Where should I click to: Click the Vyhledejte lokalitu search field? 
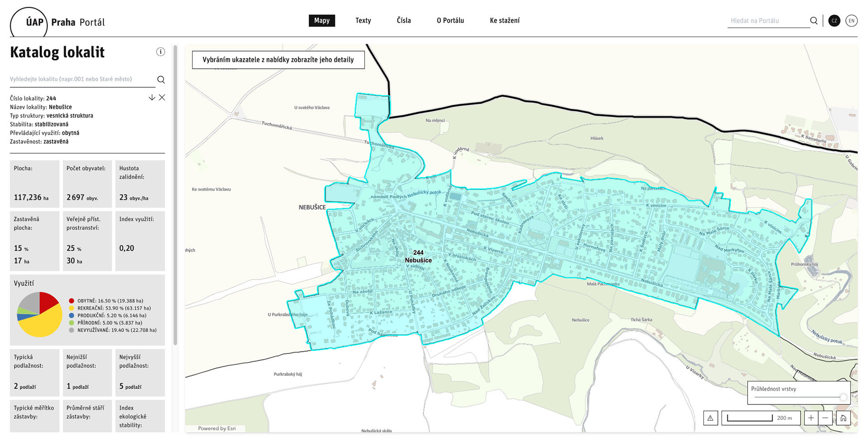(x=81, y=79)
